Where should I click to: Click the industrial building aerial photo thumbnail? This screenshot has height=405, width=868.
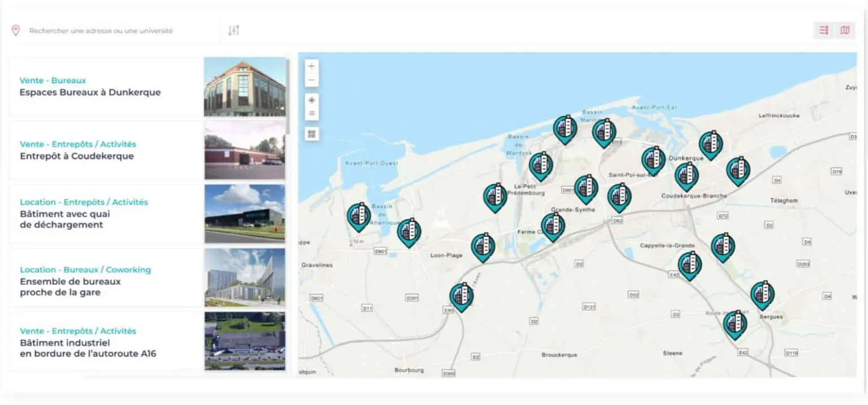245,341
